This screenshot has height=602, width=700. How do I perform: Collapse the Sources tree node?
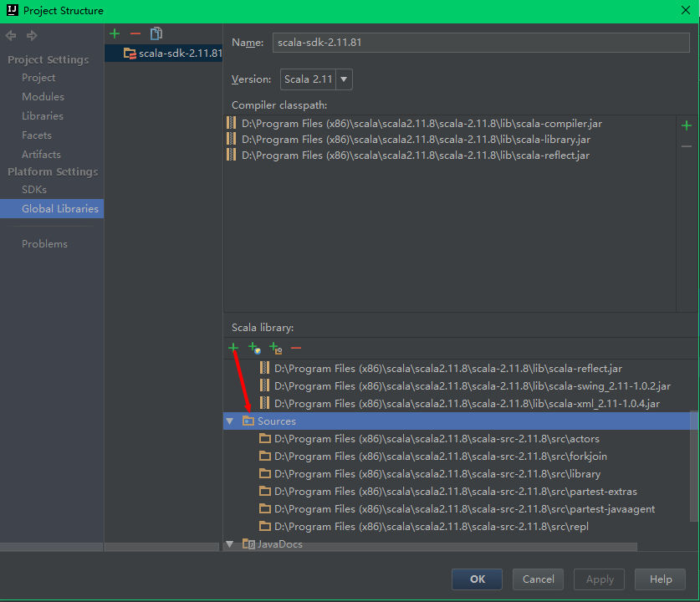pos(230,421)
